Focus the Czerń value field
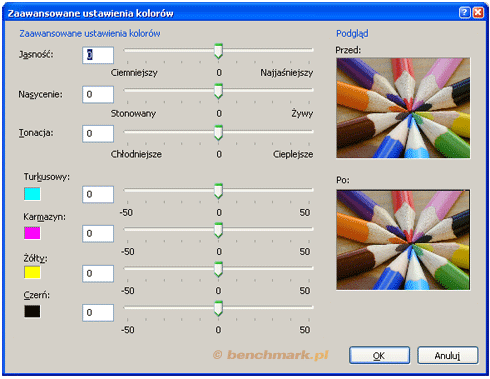 pos(98,313)
